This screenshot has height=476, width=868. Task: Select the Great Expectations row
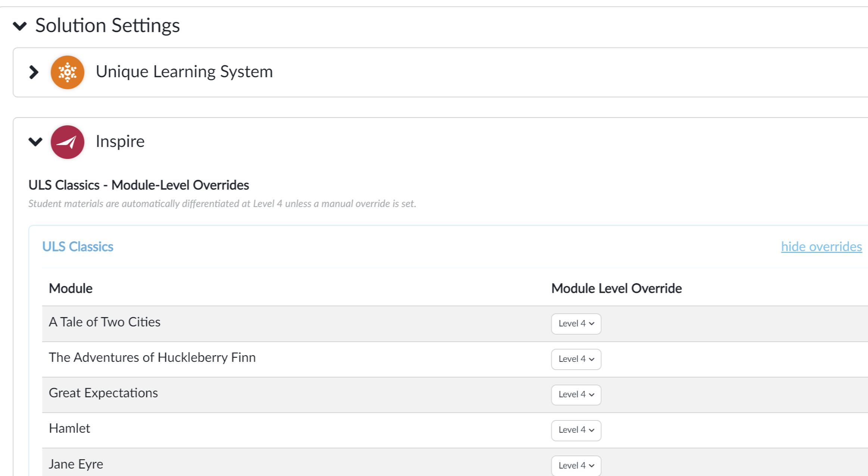tap(455, 395)
